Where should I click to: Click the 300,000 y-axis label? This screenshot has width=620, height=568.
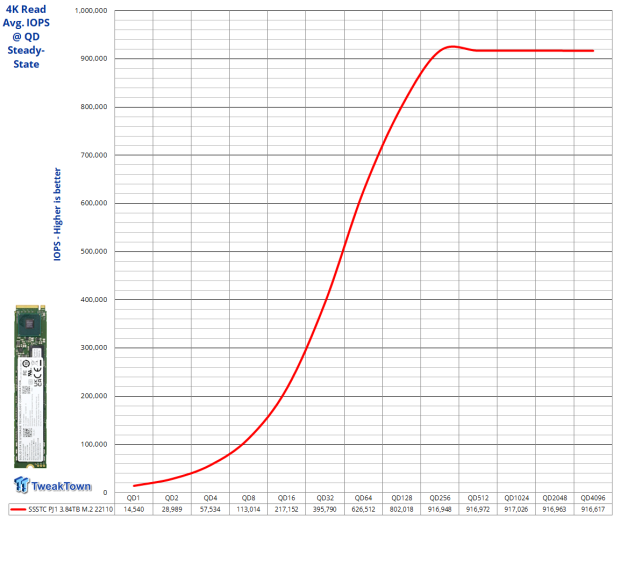pos(94,347)
